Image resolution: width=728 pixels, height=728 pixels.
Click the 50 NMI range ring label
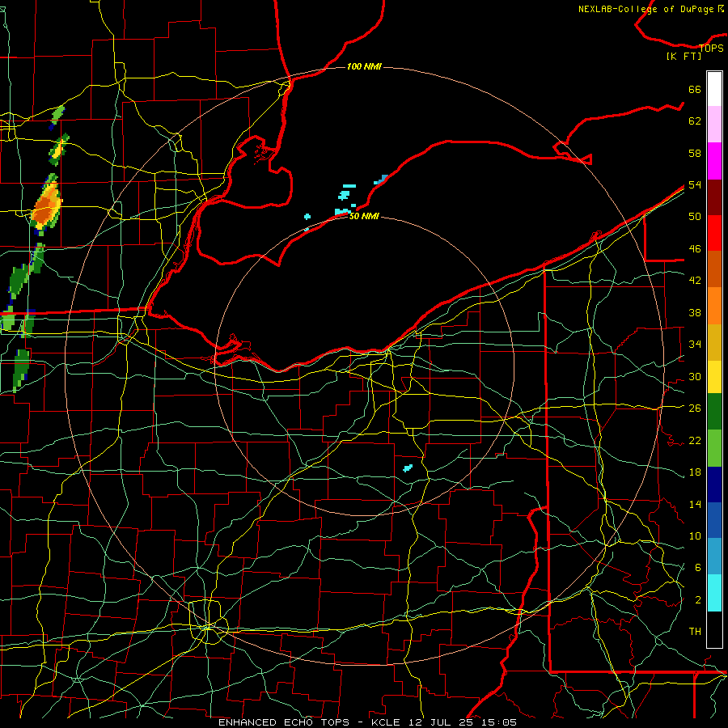364,216
